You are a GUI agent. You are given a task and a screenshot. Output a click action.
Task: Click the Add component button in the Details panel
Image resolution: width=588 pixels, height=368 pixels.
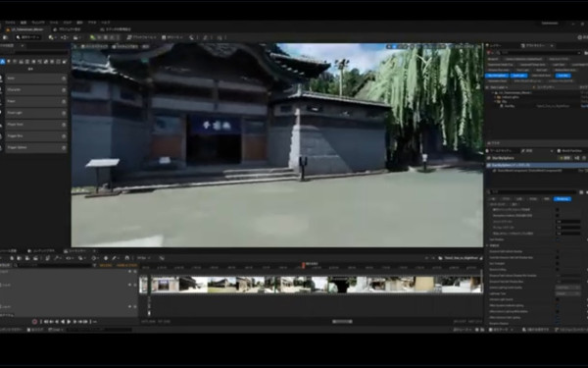point(564,158)
